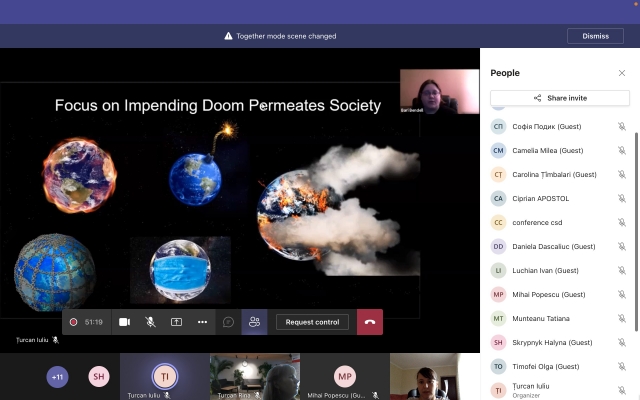The height and width of the screenshot is (400, 640).
Task: Select the DD avatar for Daniela Dascaliuc
Action: point(498,247)
